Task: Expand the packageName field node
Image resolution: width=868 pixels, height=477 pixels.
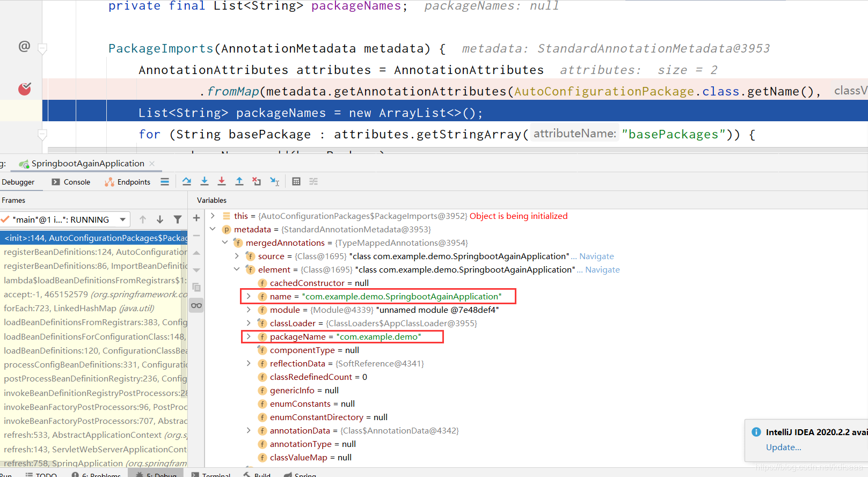Action: tap(249, 336)
